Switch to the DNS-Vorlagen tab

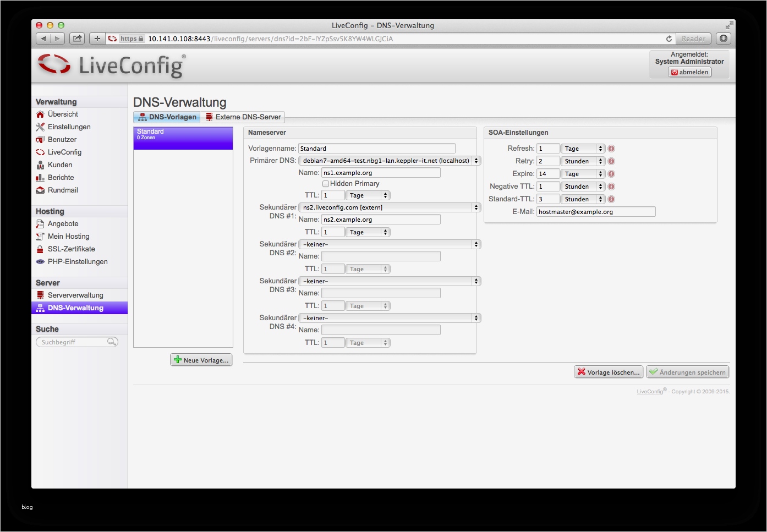point(167,117)
